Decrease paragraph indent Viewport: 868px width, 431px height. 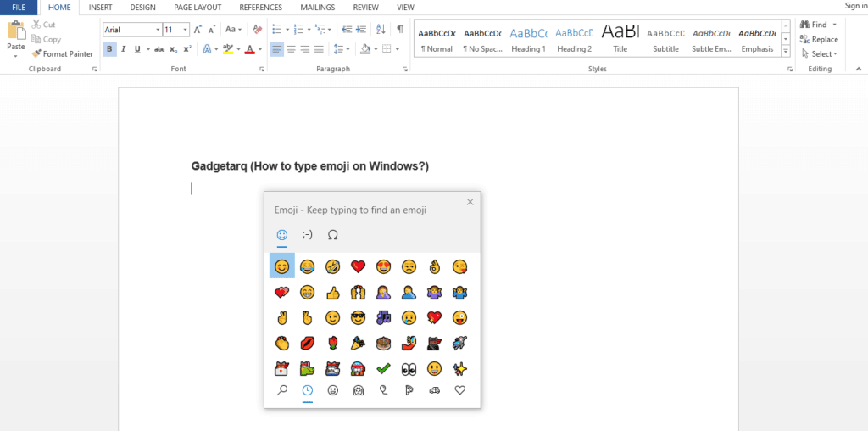pyautogui.click(x=347, y=30)
